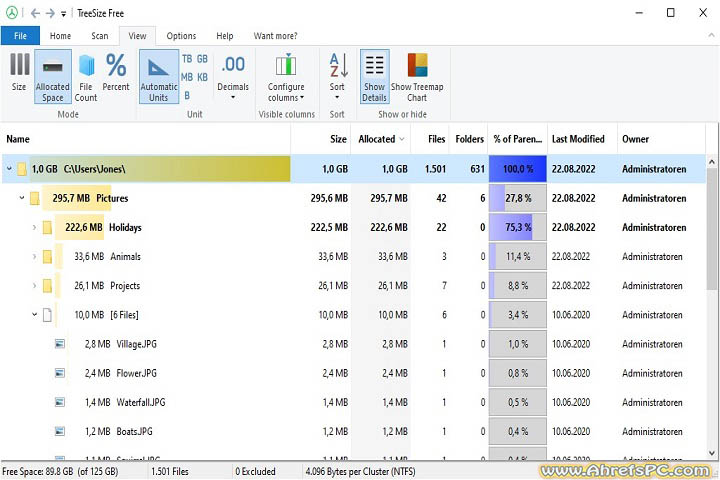Viewport: 720px width, 480px height.
Task: Open the Sort dropdown
Action: 337,76
